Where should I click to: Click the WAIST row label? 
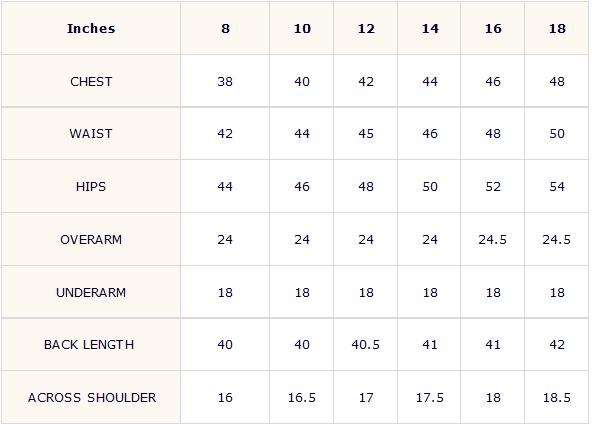[91, 134]
